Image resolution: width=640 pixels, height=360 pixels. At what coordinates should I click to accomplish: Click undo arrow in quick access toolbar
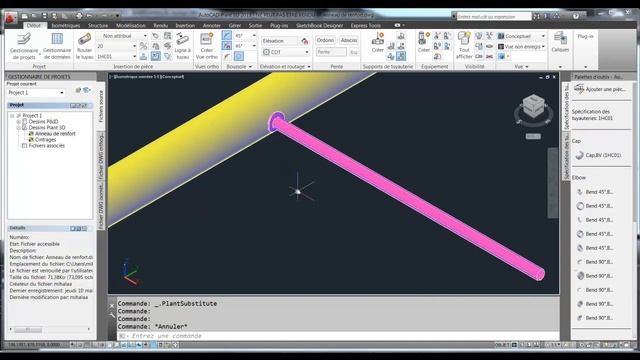pos(89,16)
